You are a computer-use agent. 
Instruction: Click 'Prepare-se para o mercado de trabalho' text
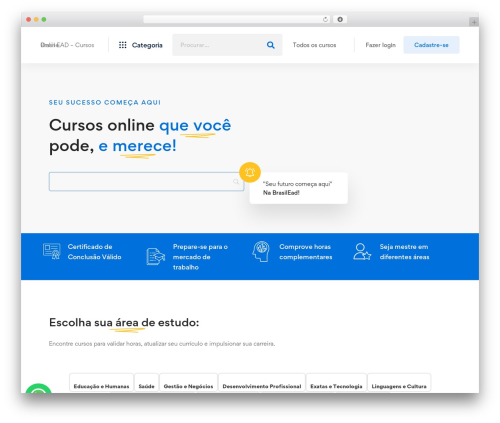[200, 257]
